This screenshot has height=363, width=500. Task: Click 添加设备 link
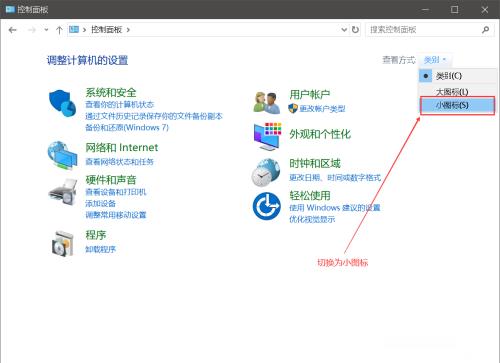coord(100,203)
